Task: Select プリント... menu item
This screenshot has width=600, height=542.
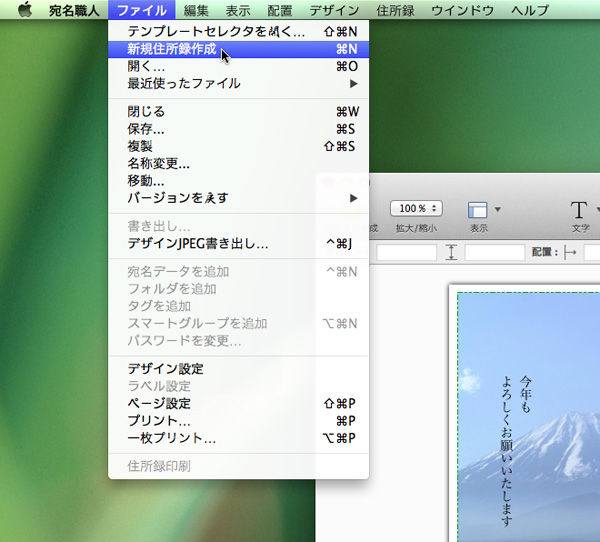Action: click(x=158, y=421)
